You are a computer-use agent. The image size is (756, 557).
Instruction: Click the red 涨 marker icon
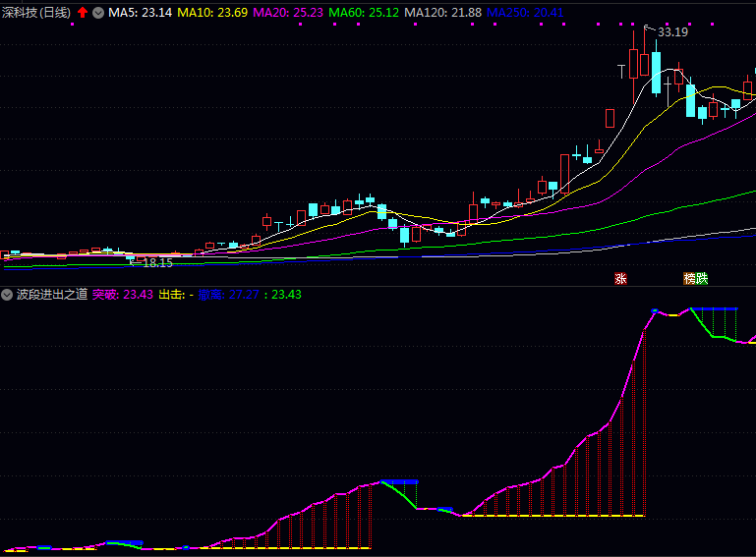(620, 278)
